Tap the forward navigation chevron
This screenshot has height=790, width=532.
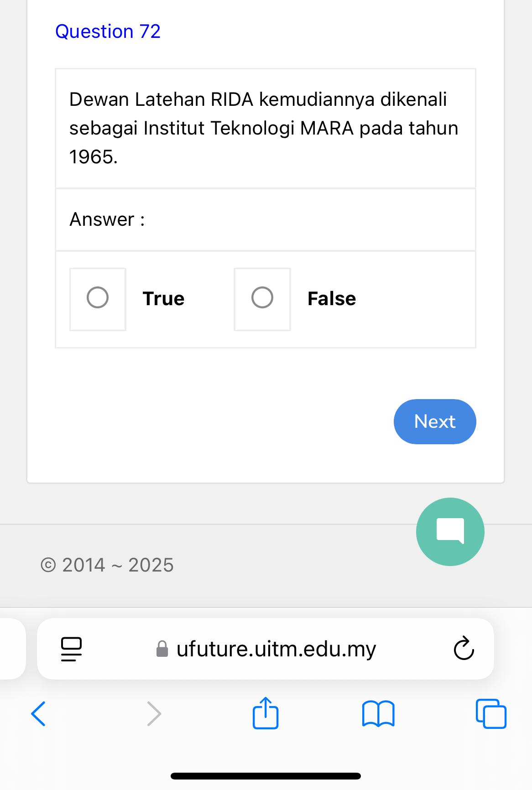click(x=153, y=714)
